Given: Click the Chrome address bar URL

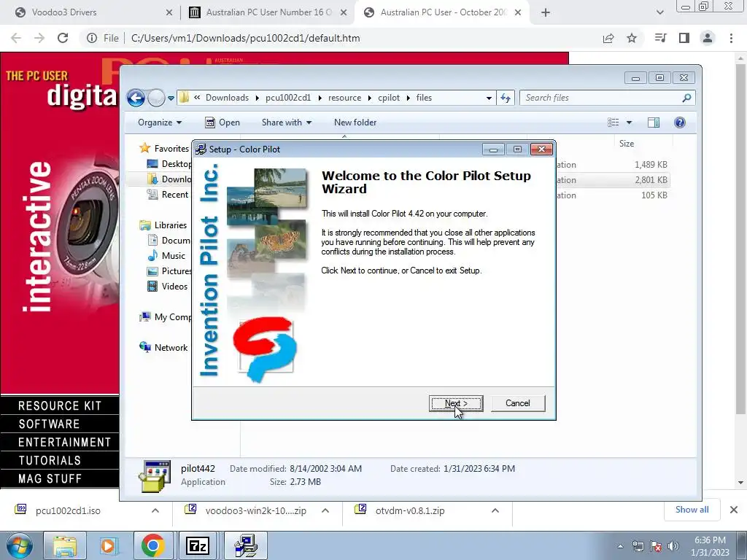Looking at the screenshot, I should [245, 38].
